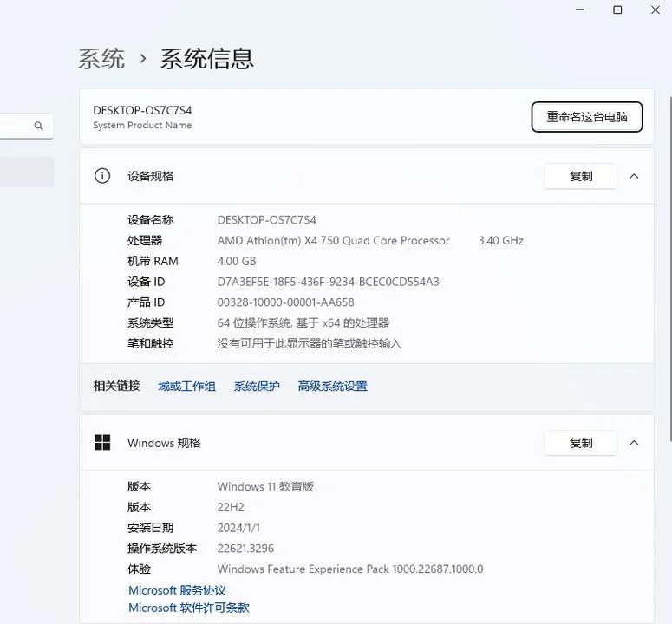Click the device specifications info icon
The image size is (672, 624).
tap(102, 176)
